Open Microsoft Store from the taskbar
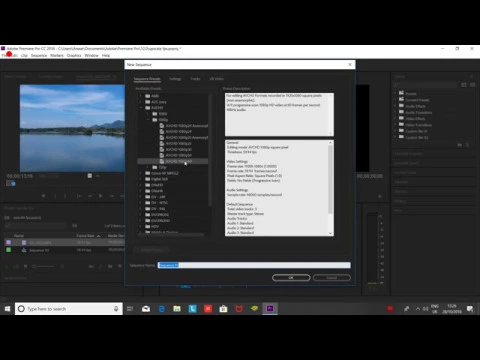Image resolution: width=480 pixels, height=360 pixels. [223, 309]
